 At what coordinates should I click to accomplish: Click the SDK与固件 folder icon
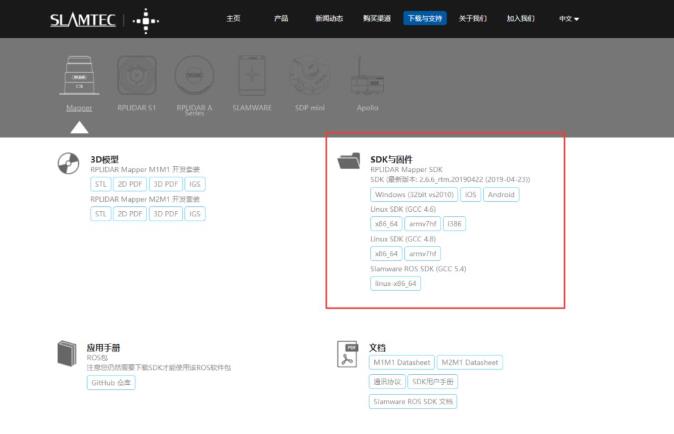coord(350,161)
